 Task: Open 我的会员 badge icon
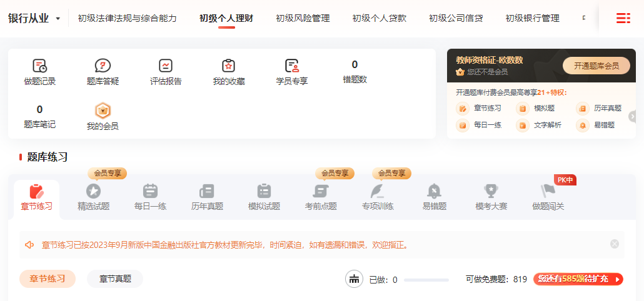[103, 111]
